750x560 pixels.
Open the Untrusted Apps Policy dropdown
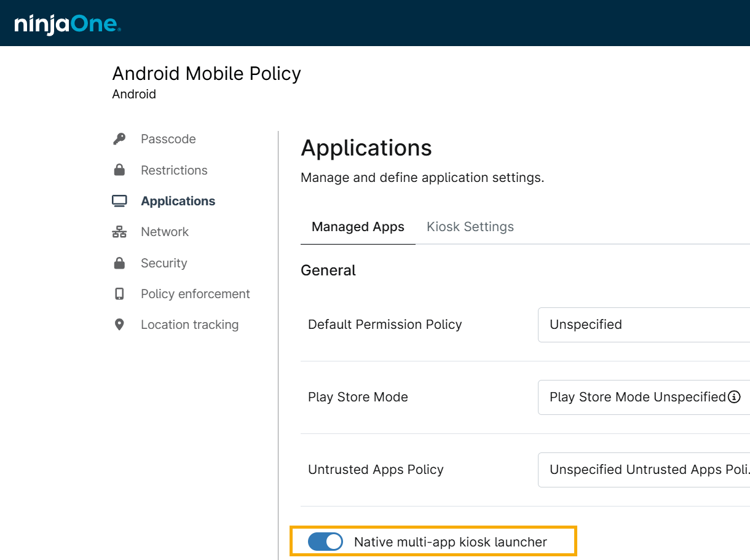(x=642, y=470)
